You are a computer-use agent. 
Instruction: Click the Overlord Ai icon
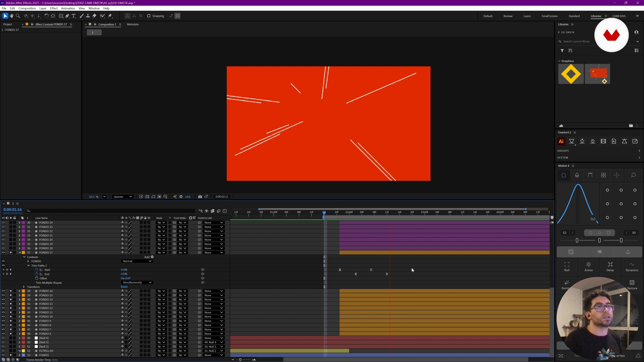[x=561, y=141]
